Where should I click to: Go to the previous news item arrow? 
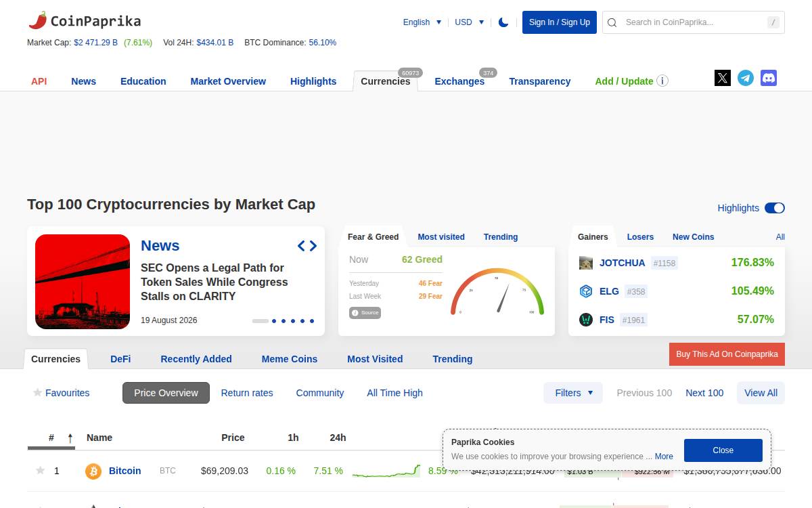pyautogui.click(x=302, y=246)
